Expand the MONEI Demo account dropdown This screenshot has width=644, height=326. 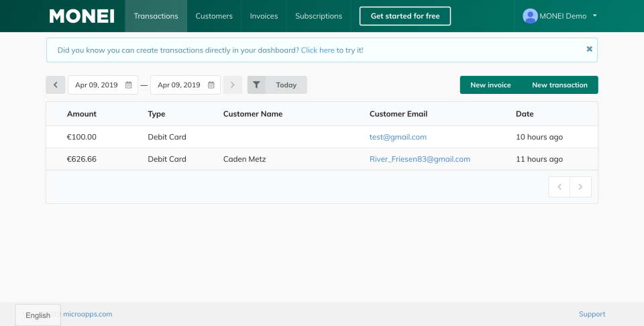594,16
